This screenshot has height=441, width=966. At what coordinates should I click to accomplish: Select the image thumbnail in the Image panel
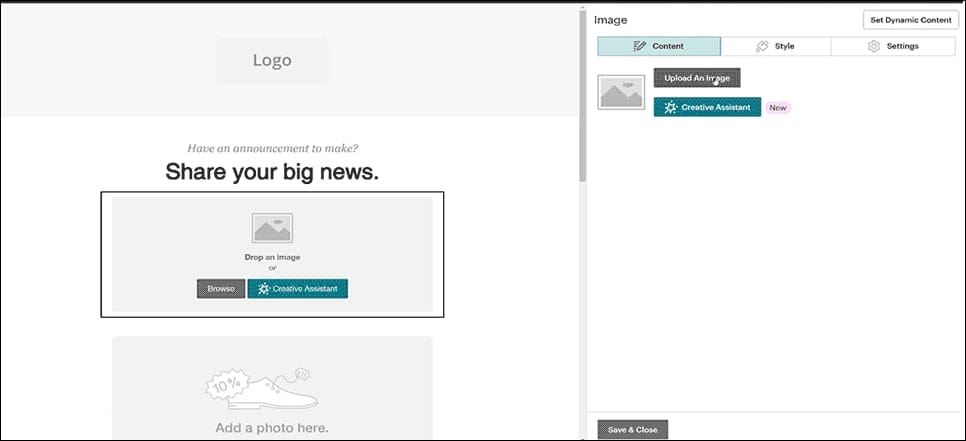click(621, 92)
